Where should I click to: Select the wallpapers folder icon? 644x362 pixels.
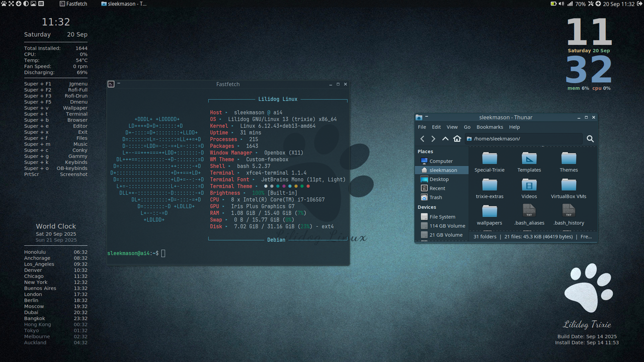pyautogui.click(x=490, y=211)
